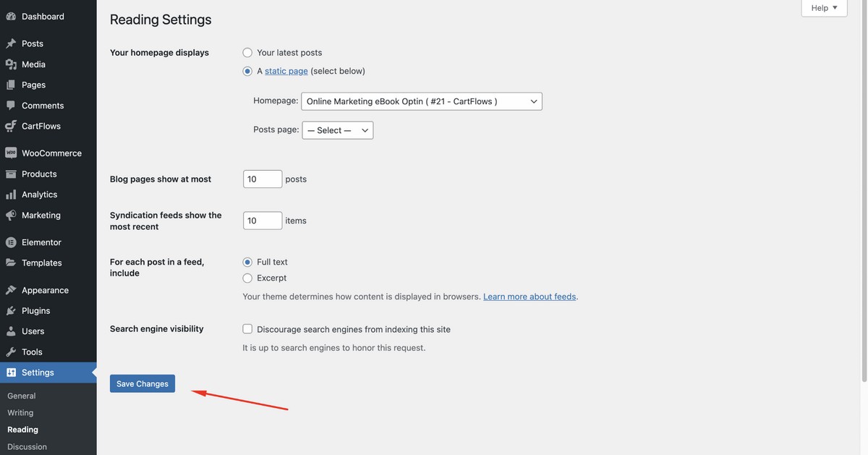Open Settings menu item
868x455 pixels.
[48, 373]
